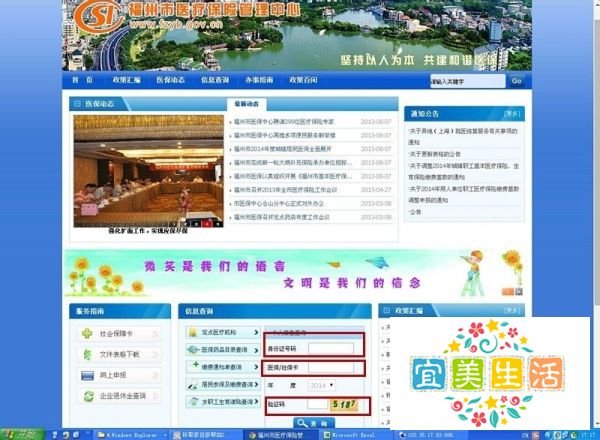Click the Chrome 福州市医疗保险管 taskbar button

[282, 435]
